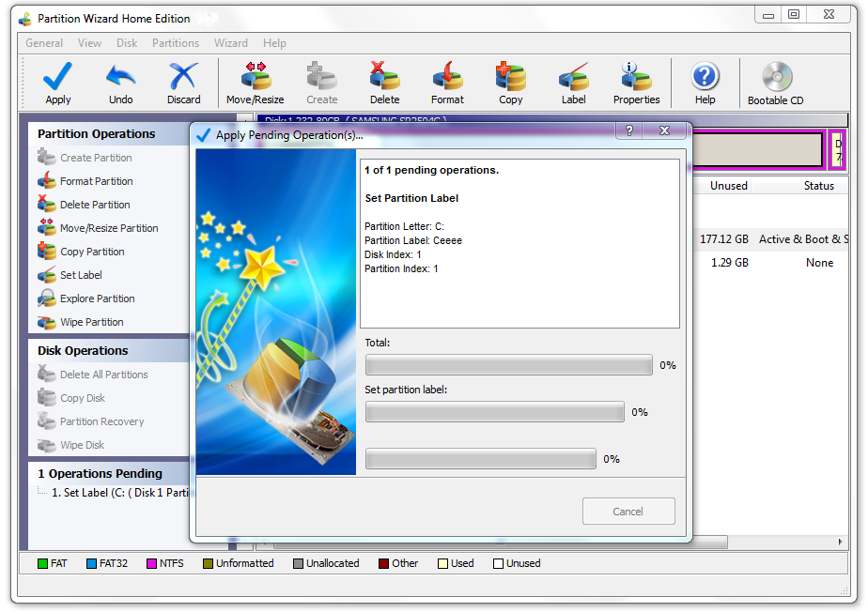Click the Discard toolbar icon
This screenshot has height=612, width=868.
tap(183, 76)
